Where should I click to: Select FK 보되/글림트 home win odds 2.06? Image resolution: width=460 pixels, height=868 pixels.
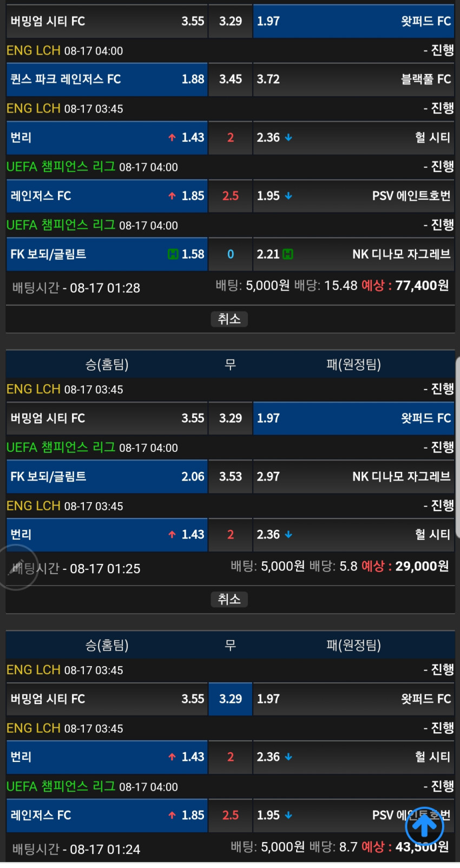pos(107,476)
